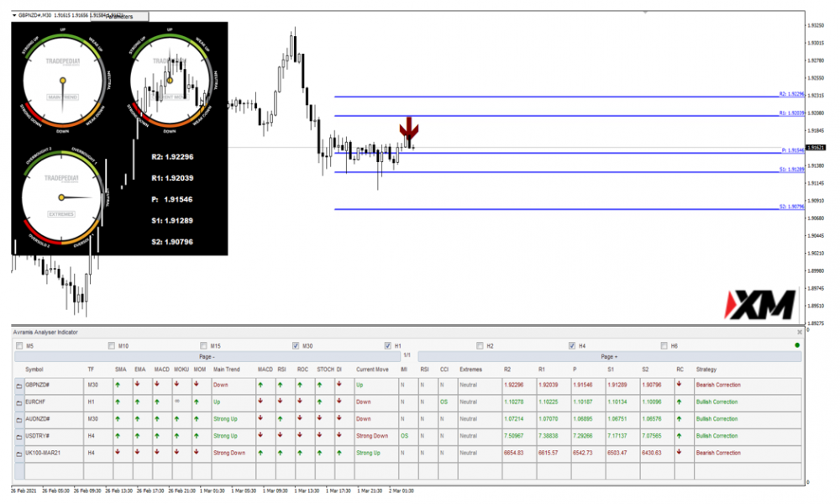Viewport: 840px width, 504px height.
Task: Uncheck the M30 timeframe checkbox
Action: pos(296,346)
